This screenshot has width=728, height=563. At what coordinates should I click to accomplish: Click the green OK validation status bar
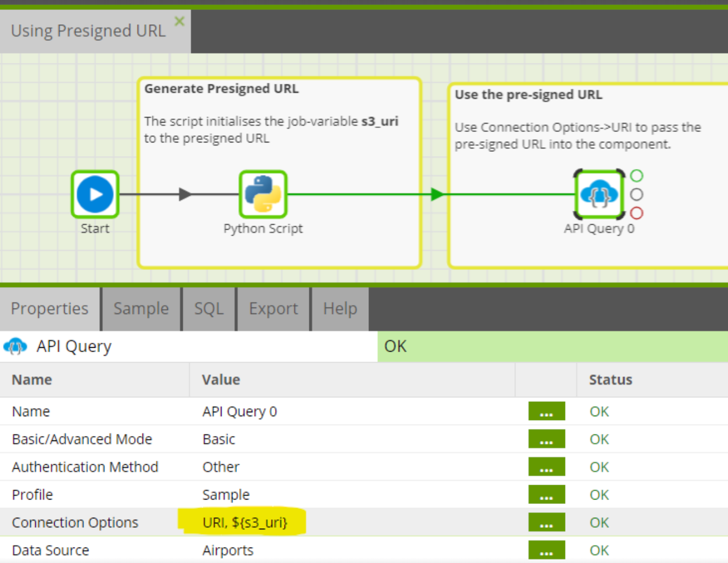tap(553, 347)
